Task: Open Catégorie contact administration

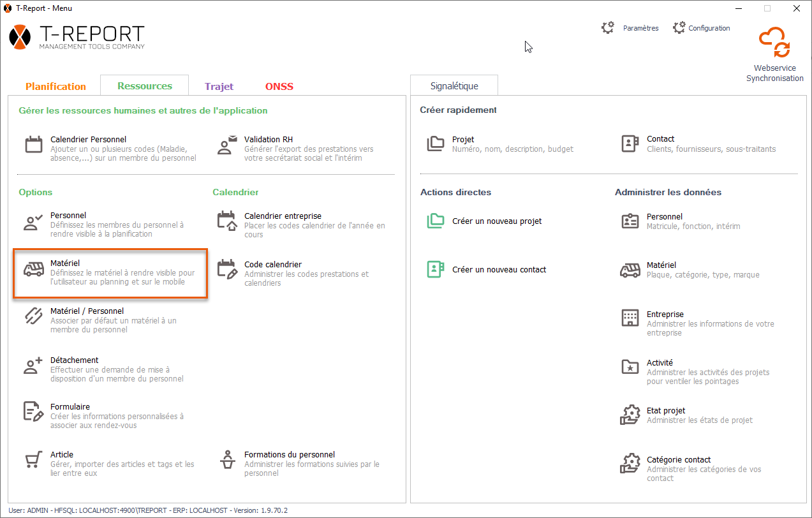Action: (678, 460)
